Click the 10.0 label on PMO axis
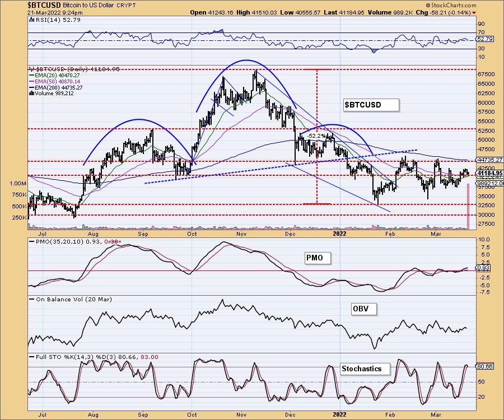This screenshot has height=420, width=504. 484,240
